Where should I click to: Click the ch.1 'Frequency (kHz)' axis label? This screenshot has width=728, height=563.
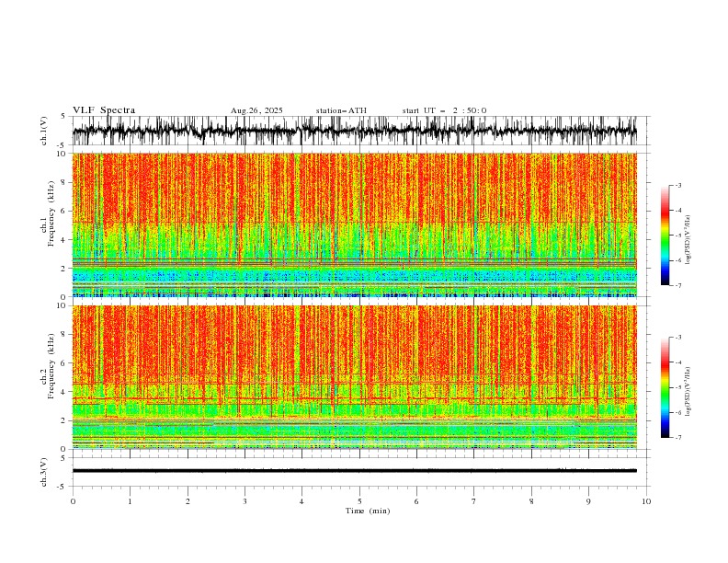(51, 213)
